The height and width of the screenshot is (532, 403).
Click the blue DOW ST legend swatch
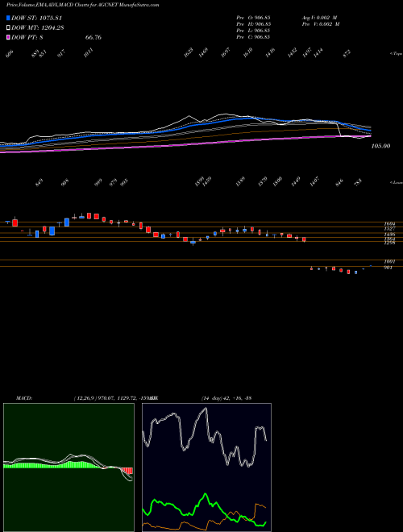[x=8, y=18]
